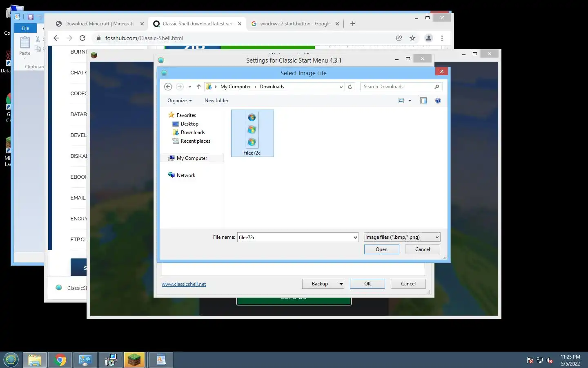
Task: Select Favorites in the navigation pane
Action: click(186, 115)
